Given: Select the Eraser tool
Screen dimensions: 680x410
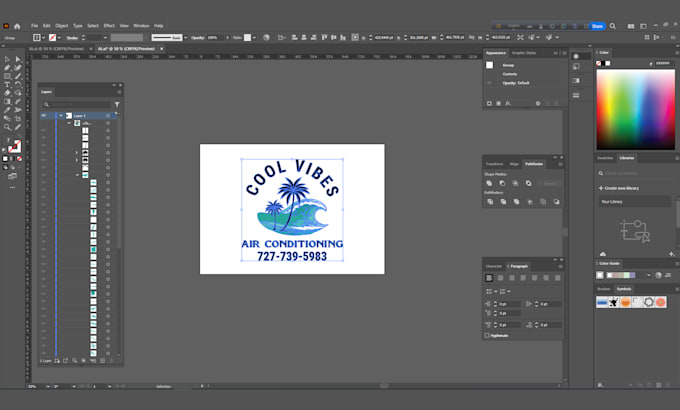Looking at the screenshot, I should point(7,93).
